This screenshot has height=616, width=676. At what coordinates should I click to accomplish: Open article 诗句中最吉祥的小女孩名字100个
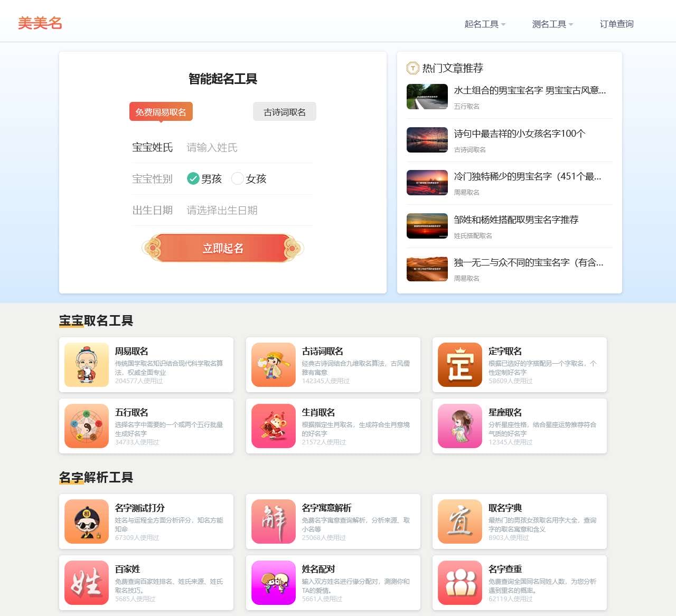[519, 134]
